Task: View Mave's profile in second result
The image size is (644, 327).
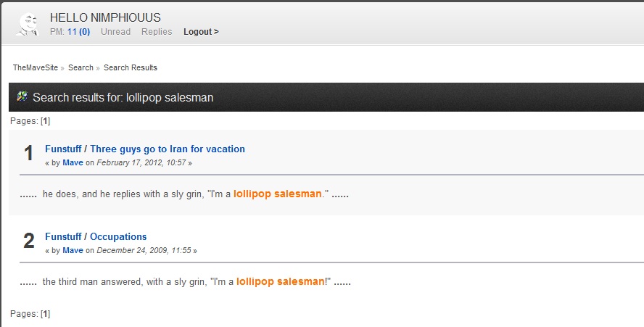Action: 73,250
